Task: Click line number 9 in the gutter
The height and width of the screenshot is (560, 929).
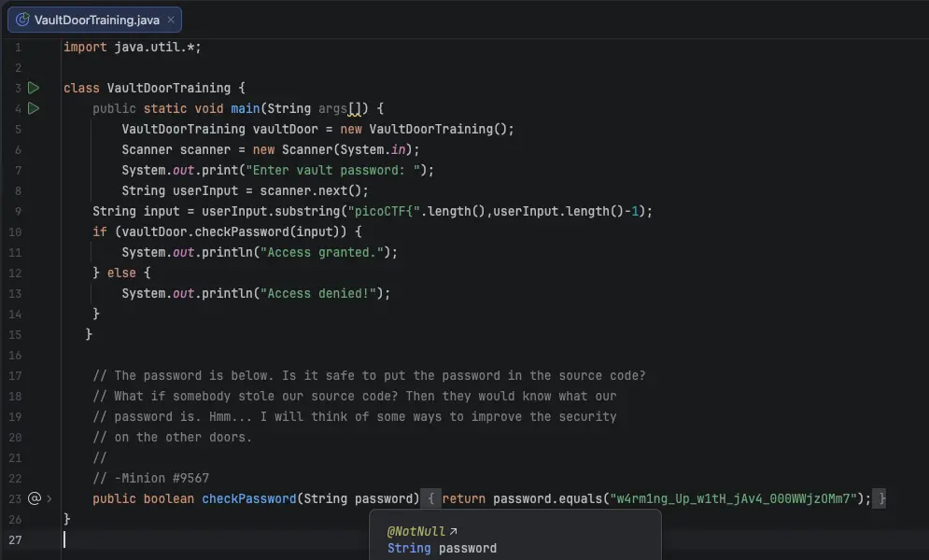Action: [18, 211]
